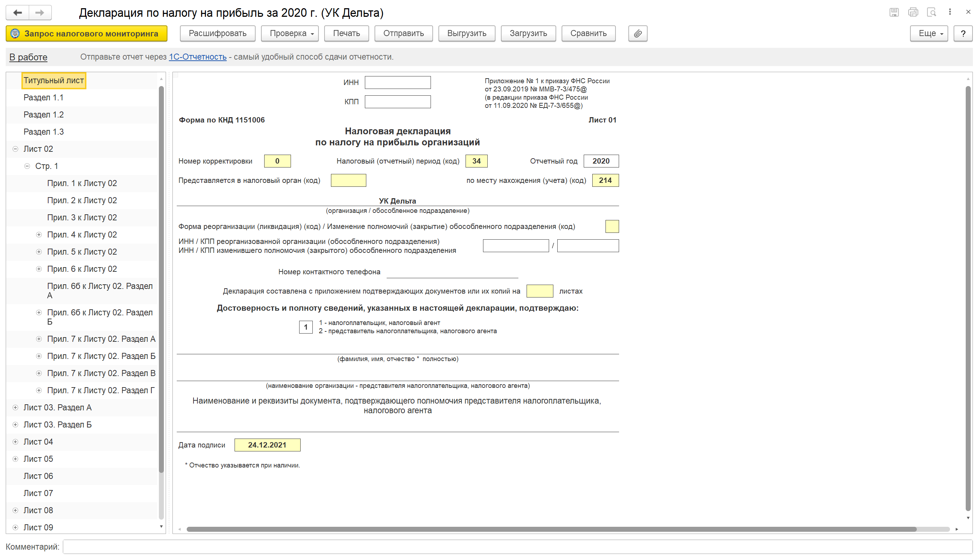Image resolution: width=980 pixels, height=560 pixels.
Task: Expand Прил. 6 к Листу 02 node
Action: pos(39,269)
